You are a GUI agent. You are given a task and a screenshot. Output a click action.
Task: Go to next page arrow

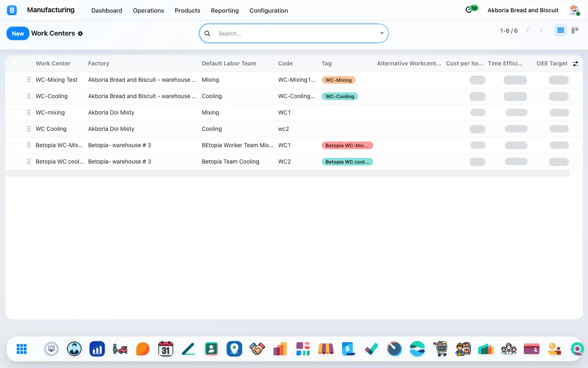(x=541, y=30)
